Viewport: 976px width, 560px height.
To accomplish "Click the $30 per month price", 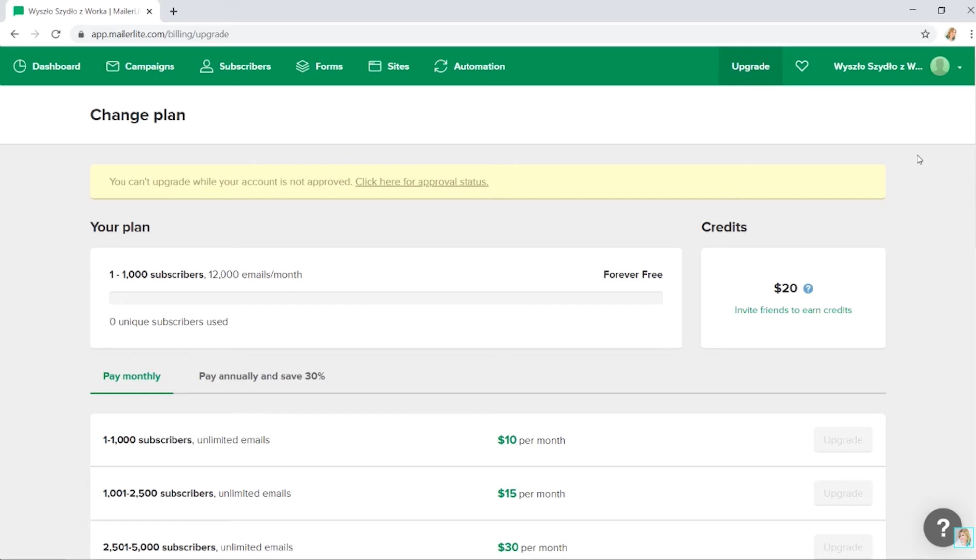I will point(532,548).
